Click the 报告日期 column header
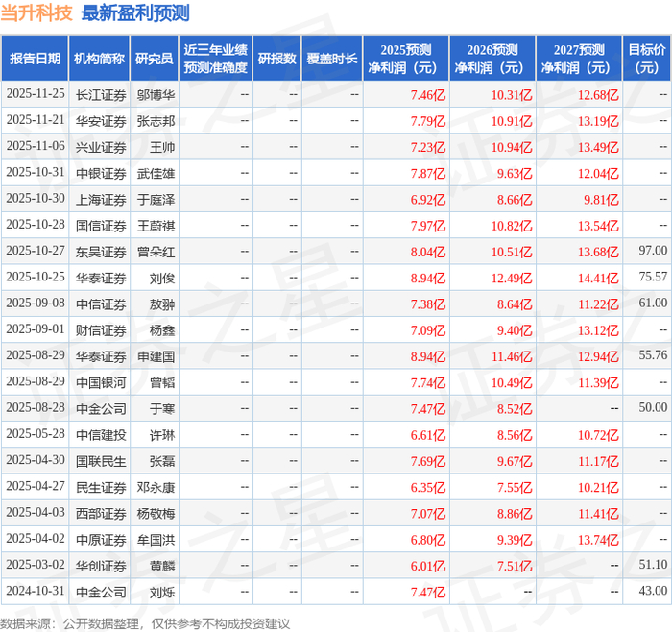 click(x=35, y=59)
